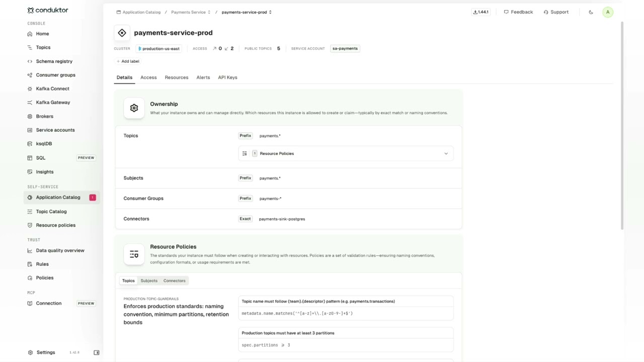
Task: Click the Topic Catalog sidebar icon
Action: click(x=30, y=212)
